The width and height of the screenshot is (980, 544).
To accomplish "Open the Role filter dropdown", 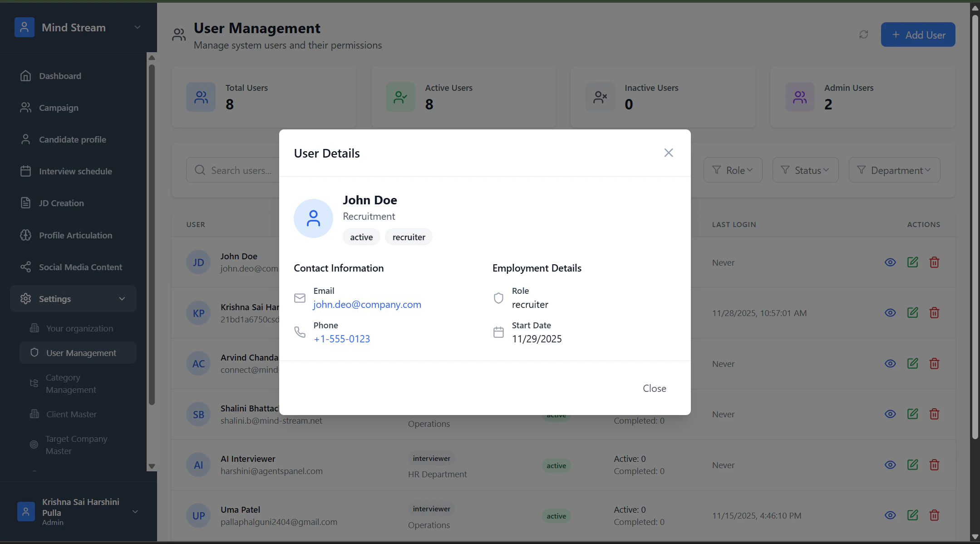I will pos(733,170).
